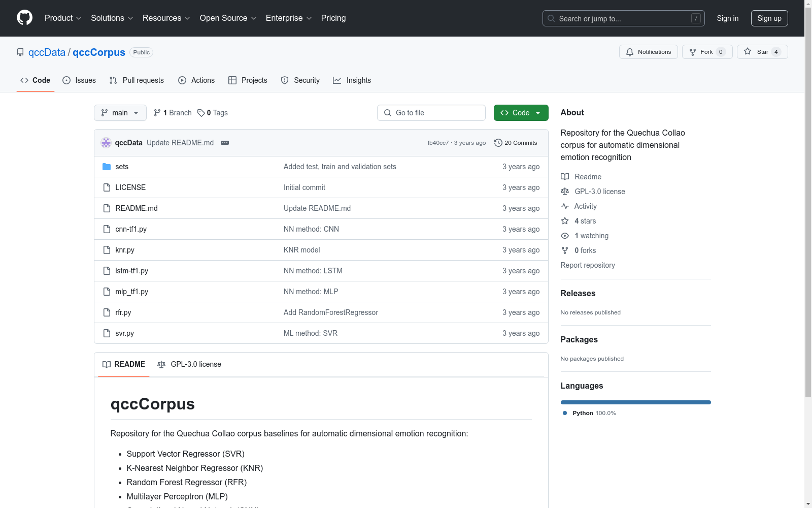Open the 1 Branch link

173,113
